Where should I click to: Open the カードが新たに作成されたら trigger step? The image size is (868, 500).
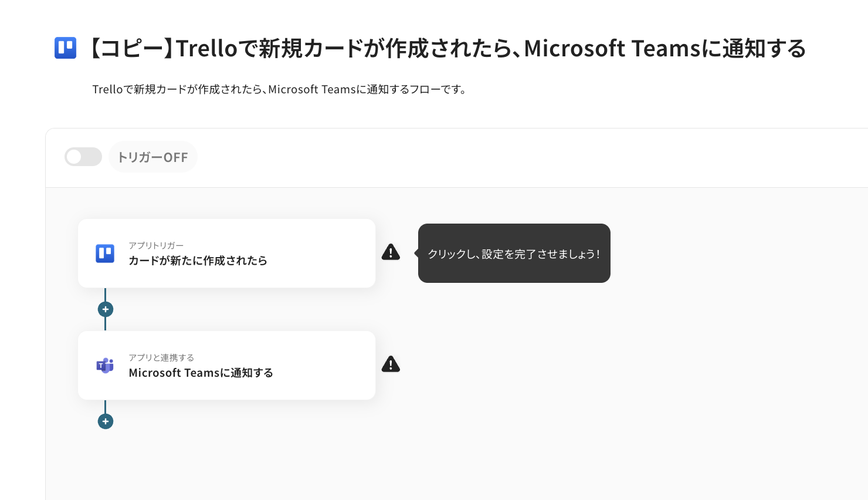click(x=198, y=261)
